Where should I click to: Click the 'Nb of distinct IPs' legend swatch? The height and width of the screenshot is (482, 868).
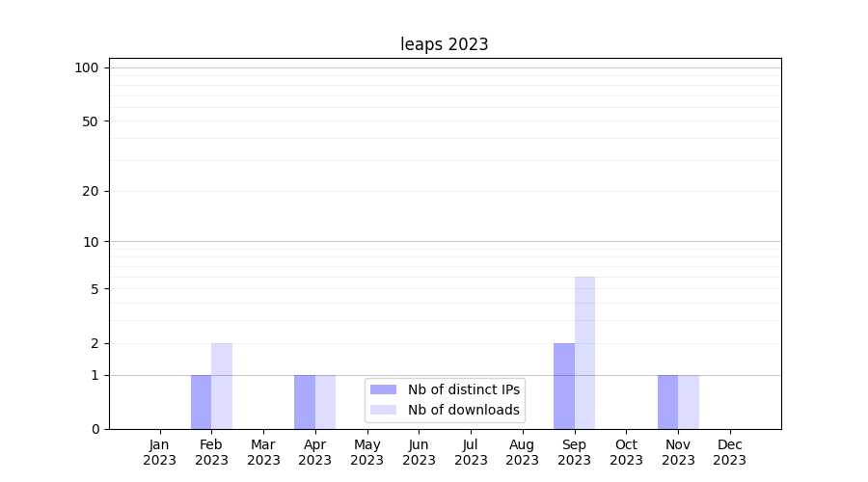click(383, 389)
